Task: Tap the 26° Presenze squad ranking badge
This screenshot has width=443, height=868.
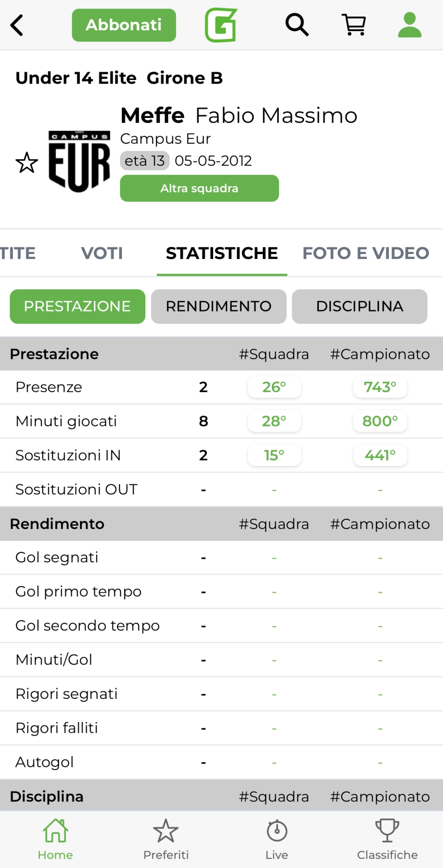Action: (274, 387)
